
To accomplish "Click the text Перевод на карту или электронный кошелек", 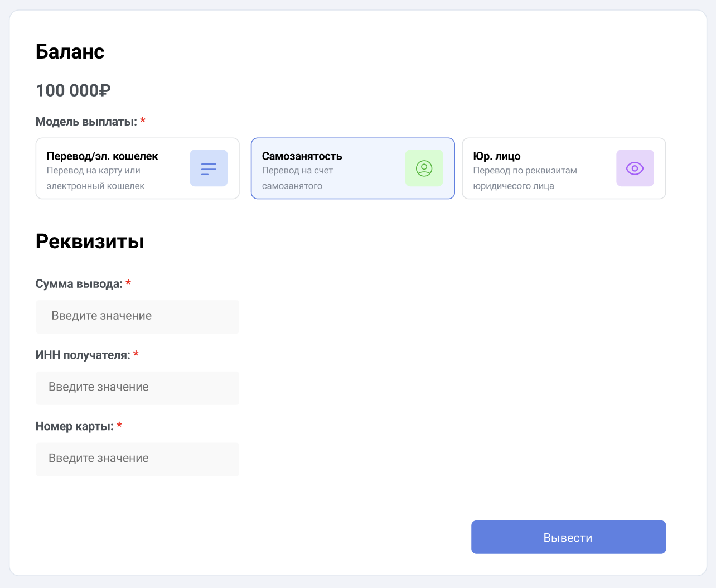I will click(x=95, y=178).
